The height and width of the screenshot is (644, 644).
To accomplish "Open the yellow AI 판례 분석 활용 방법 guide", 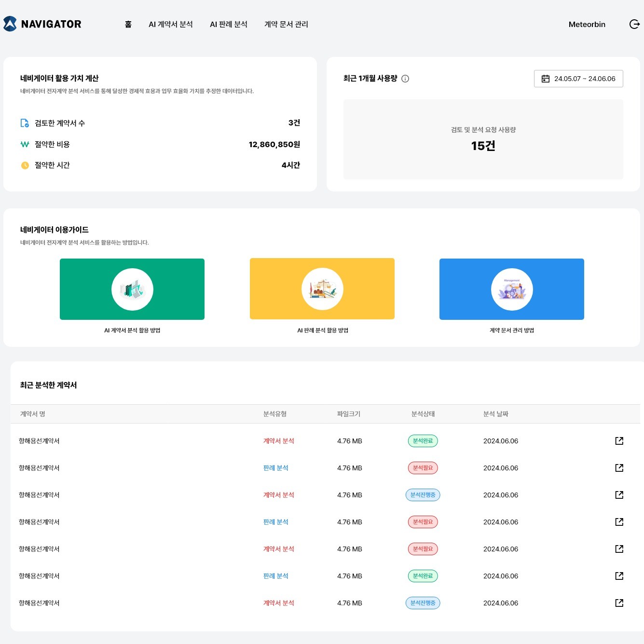I will (322, 289).
